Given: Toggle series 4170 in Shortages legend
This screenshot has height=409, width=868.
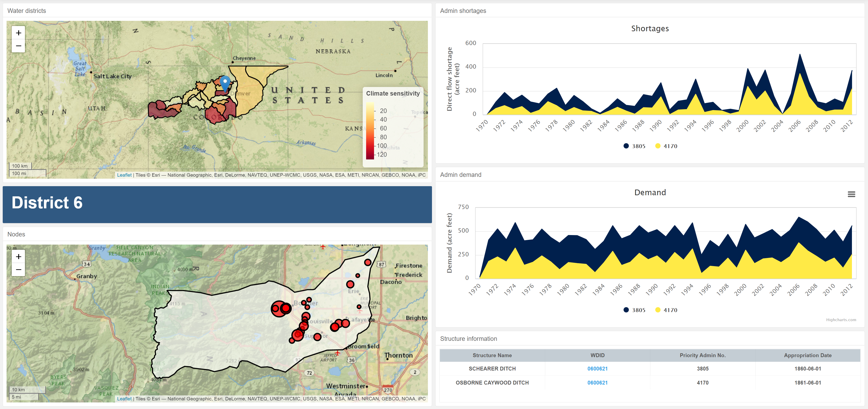Looking at the screenshot, I should tap(666, 146).
